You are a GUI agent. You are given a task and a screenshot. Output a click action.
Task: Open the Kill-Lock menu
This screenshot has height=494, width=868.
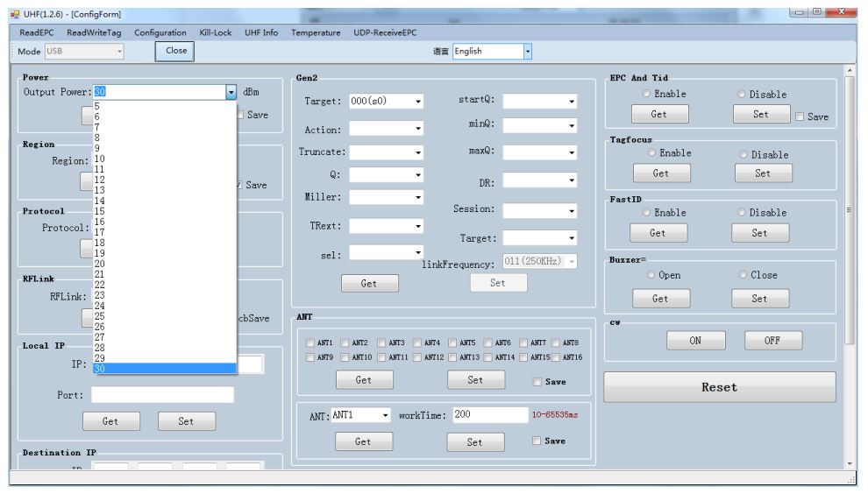[x=216, y=32]
